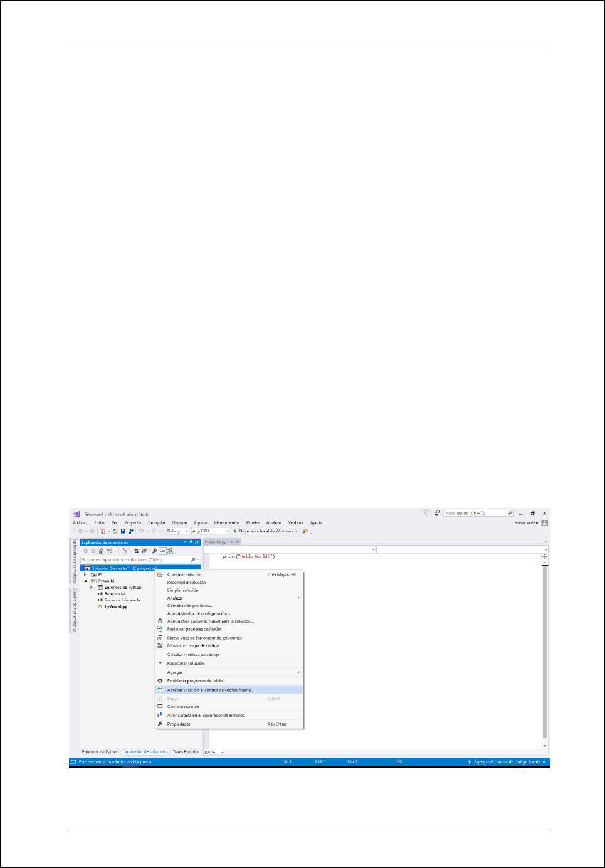Click the Save all toolbar icon
Image resolution: width=605 pixels, height=868 pixels.
point(130,531)
